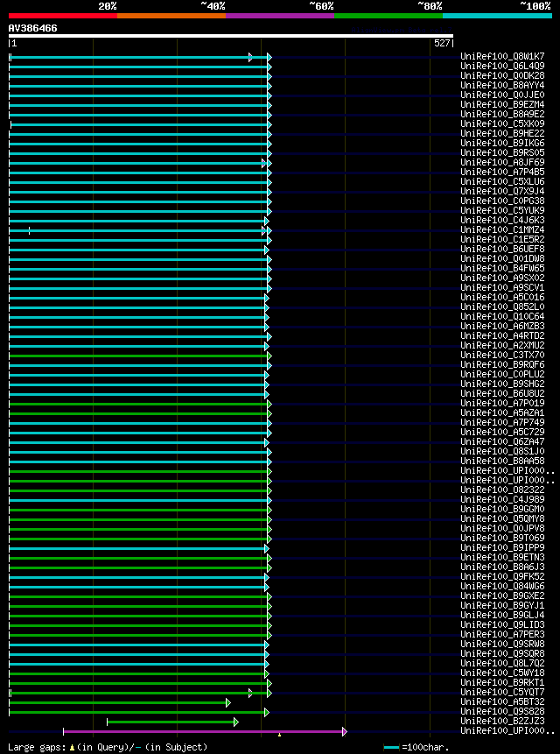Select the UniRef100_C1MMZ4 label
The height and width of the screenshot is (754, 560).
tap(502, 229)
